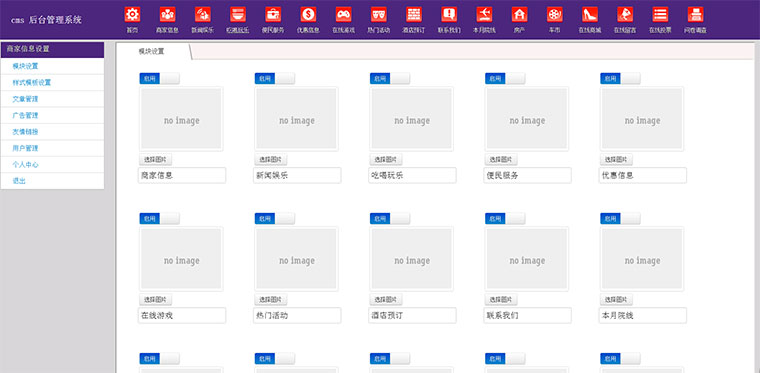Open the 本月院线 icon in top bar
The image size is (760, 373).
(x=484, y=15)
